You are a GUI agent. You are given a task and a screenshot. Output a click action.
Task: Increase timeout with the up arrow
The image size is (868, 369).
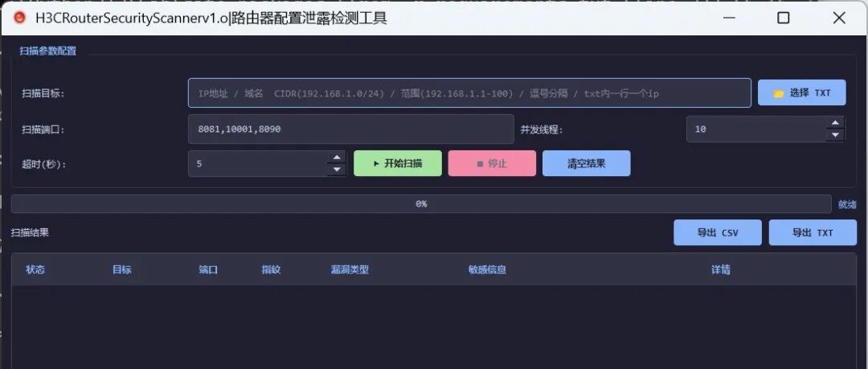tap(336, 158)
